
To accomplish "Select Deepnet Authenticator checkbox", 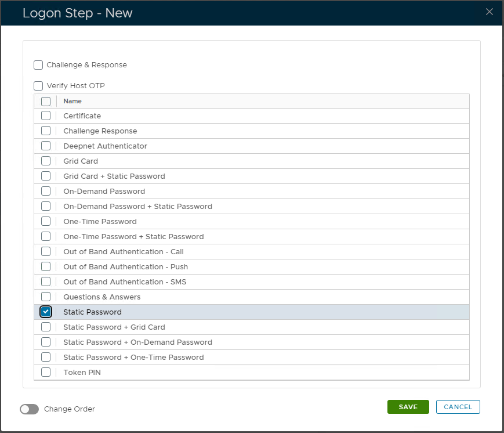I will [46, 146].
